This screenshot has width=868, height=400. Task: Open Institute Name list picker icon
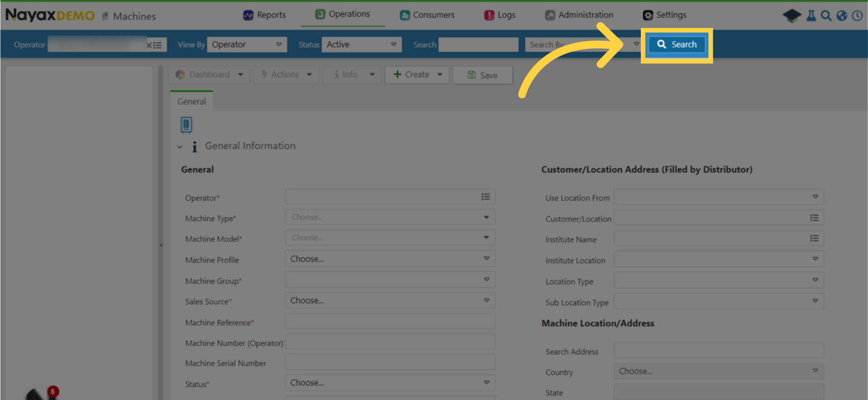pyautogui.click(x=814, y=238)
